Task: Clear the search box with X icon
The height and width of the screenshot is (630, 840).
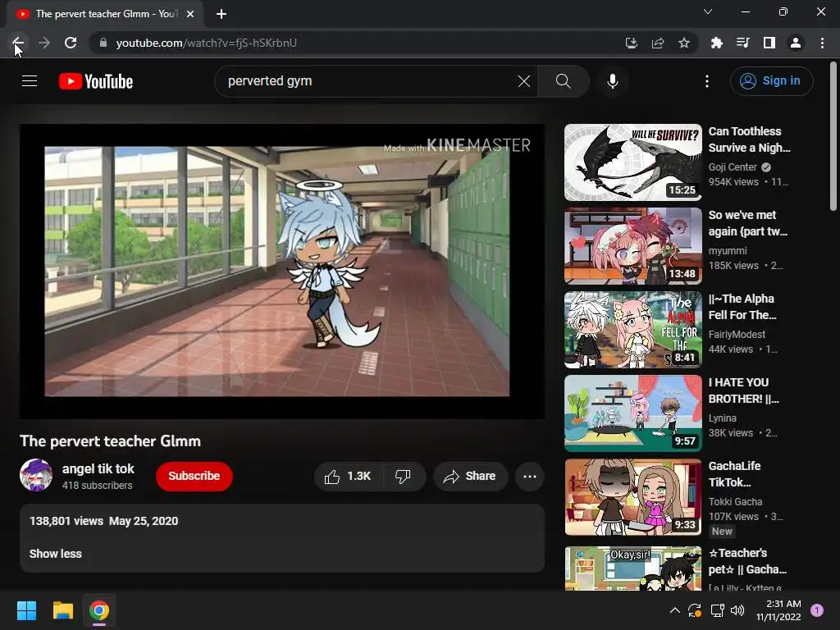Action: click(x=524, y=81)
